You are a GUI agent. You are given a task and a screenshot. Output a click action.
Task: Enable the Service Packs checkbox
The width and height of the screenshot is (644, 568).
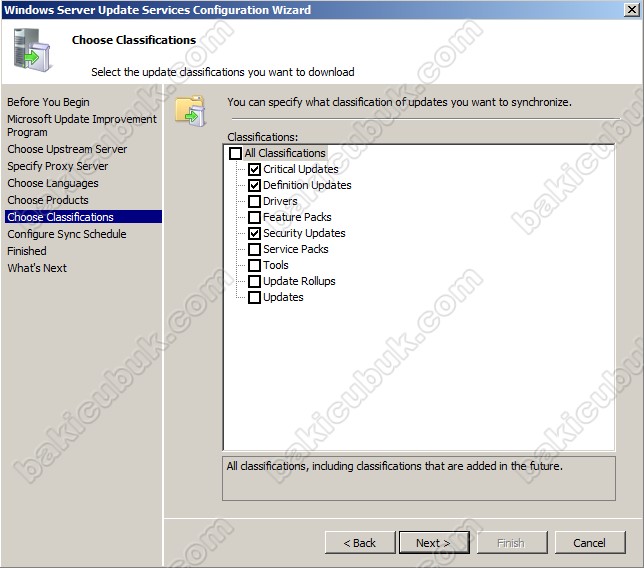[x=254, y=249]
